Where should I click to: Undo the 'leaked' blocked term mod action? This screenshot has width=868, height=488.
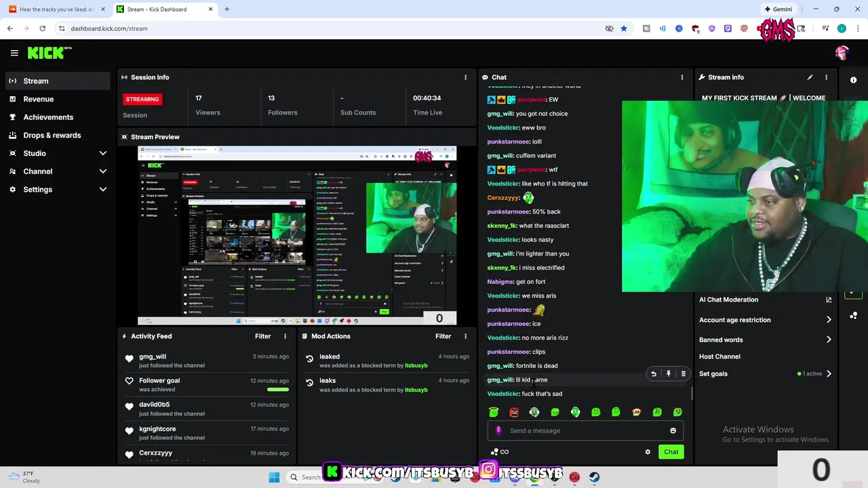tap(310, 359)
